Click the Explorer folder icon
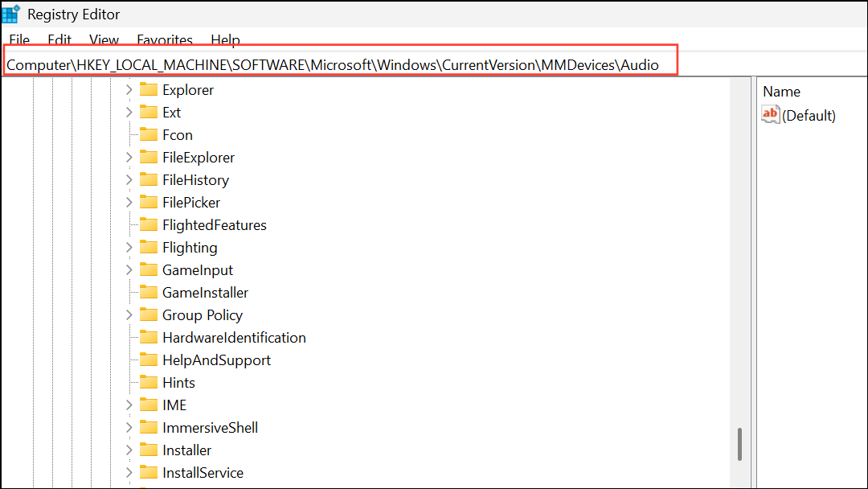Screen dimensions: 868x489 point(149,89)
